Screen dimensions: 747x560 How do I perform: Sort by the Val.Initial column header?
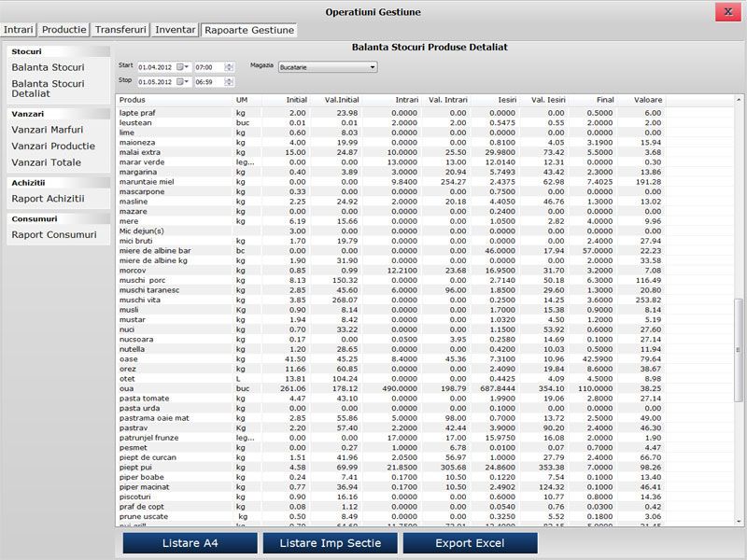335,100
